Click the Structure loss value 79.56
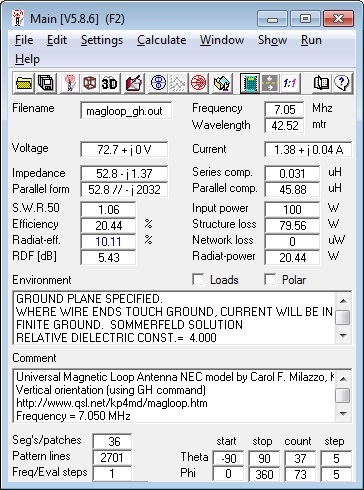This screenshot has width=364, height=490. point(292,225)
